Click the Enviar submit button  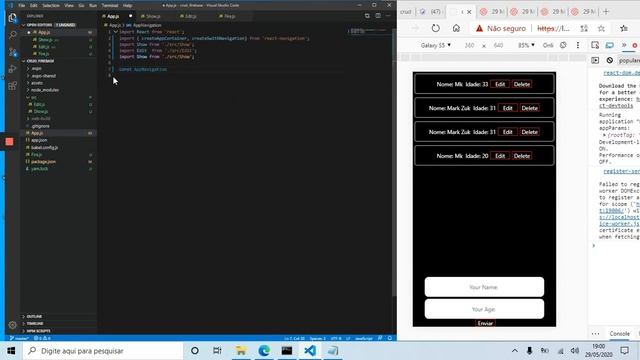485,323
